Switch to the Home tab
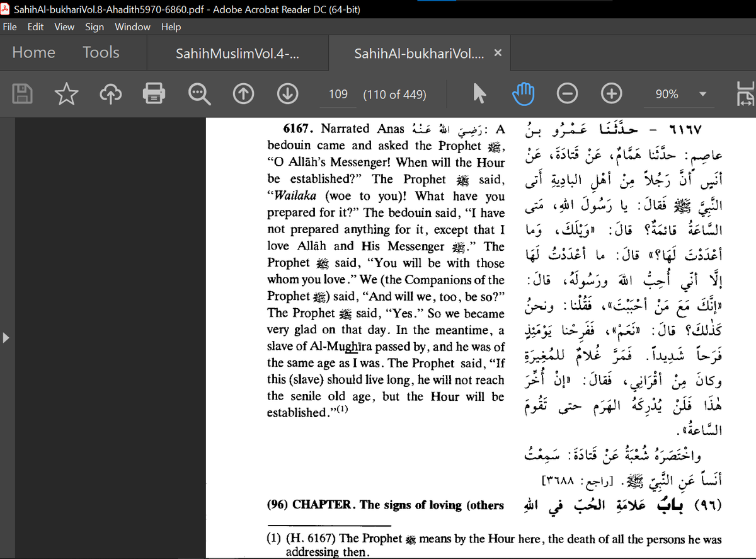This screenshot has height=559, width=756. click(34, 52)
